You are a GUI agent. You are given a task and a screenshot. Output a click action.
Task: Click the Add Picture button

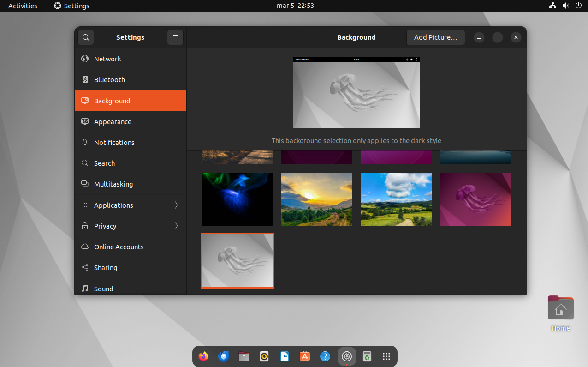(435, 37)
